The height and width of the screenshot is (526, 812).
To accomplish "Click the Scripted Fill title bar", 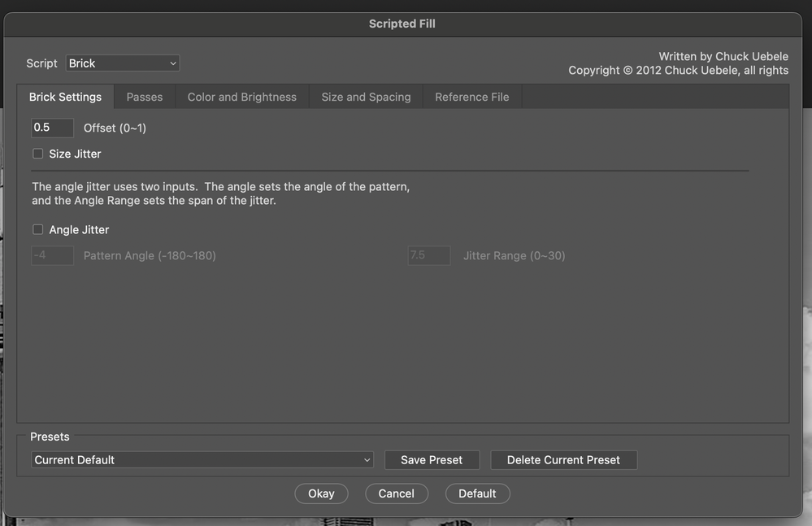I will pyautogui.click(x=402, y=24).
